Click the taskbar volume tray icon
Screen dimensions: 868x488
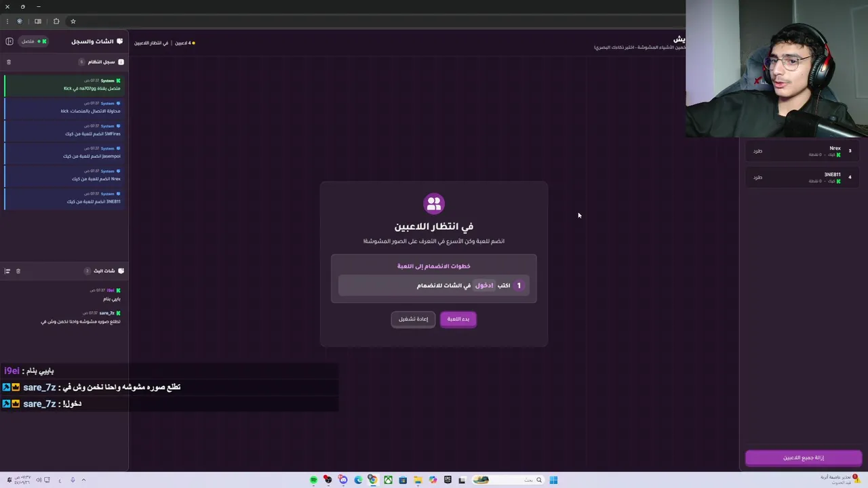click(38, 480)
